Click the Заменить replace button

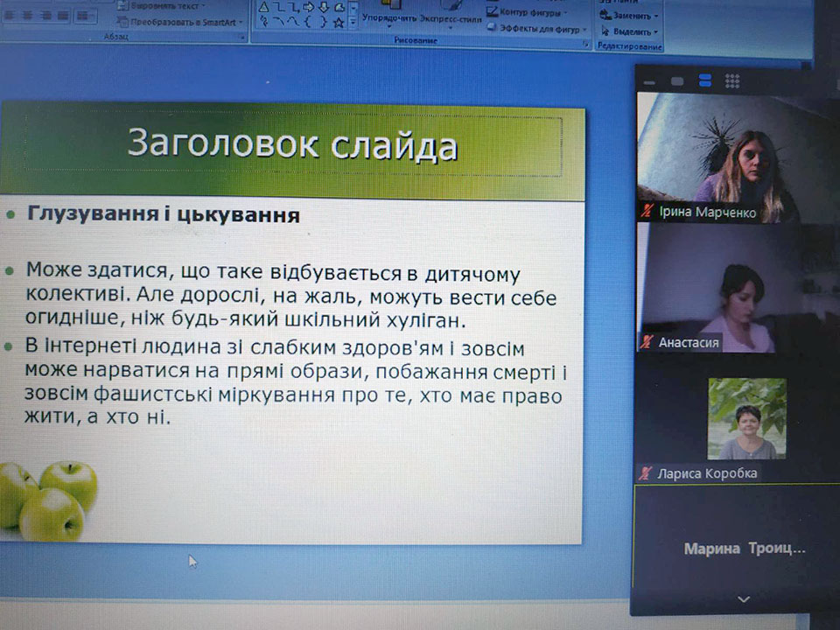(629, 16)
